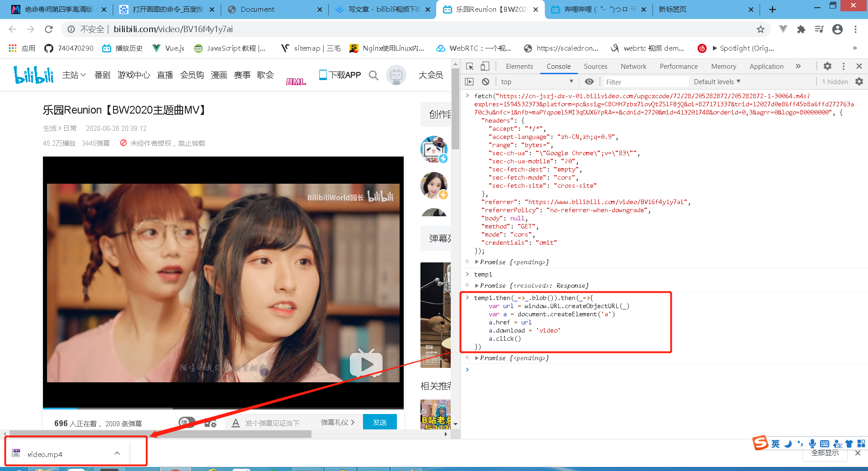868x471 pixels.
Task: Click the first uploader avatar thumbnail
Action: pyautogui.click(x=434, y=149)
